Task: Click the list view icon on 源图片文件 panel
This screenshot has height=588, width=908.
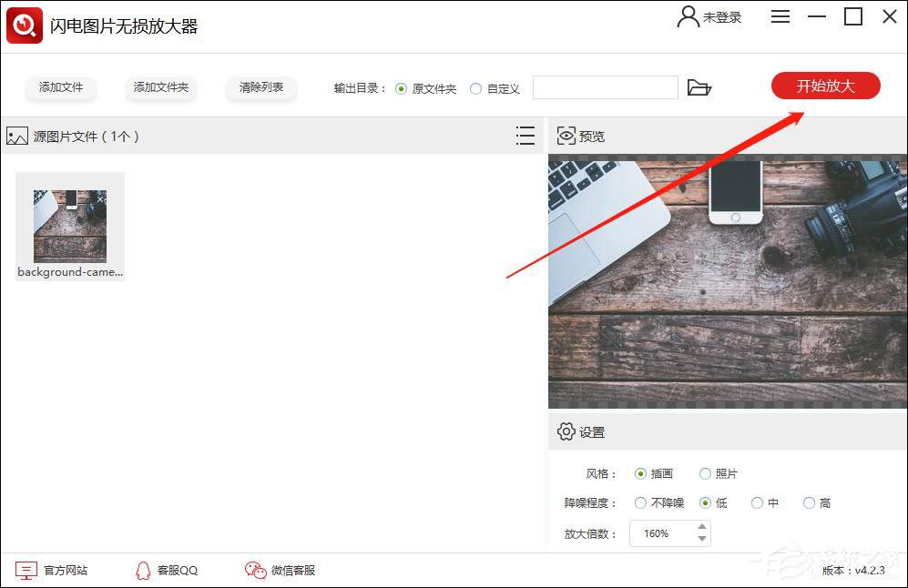Action: (x=525, y=135)
